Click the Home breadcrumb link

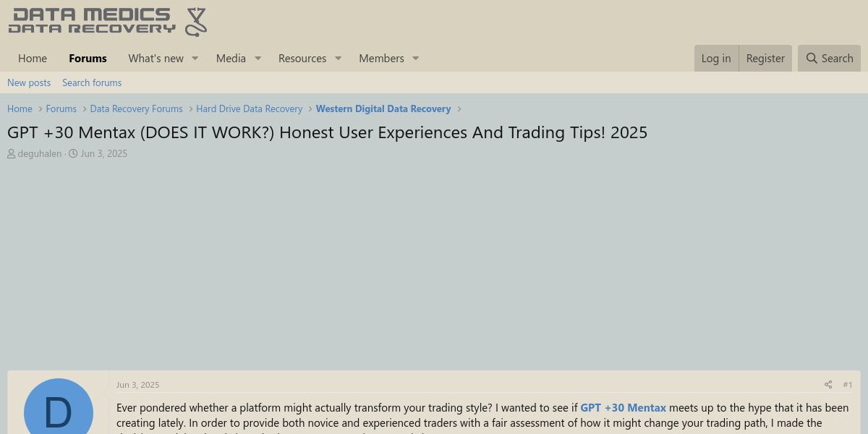[20, 109]
